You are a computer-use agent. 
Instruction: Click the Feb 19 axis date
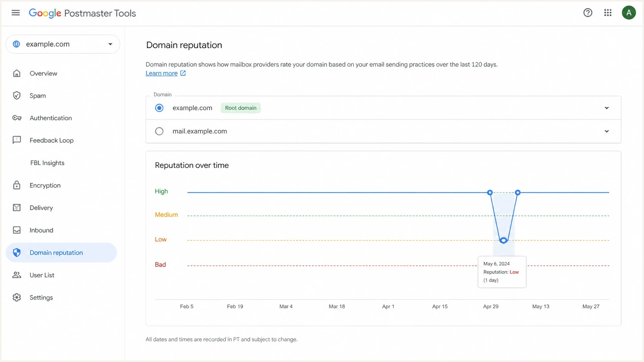235,307
